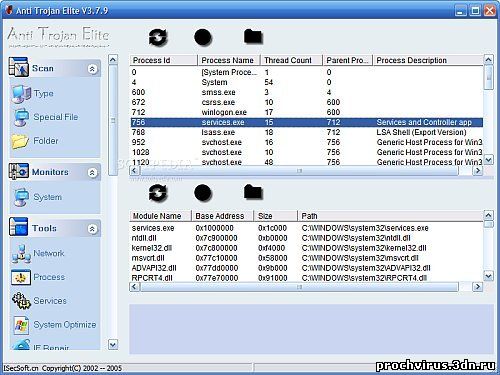This screenshot has height=375, width=500.
Task: Click process list scroll right arrow
Action: tap(478, 171)
